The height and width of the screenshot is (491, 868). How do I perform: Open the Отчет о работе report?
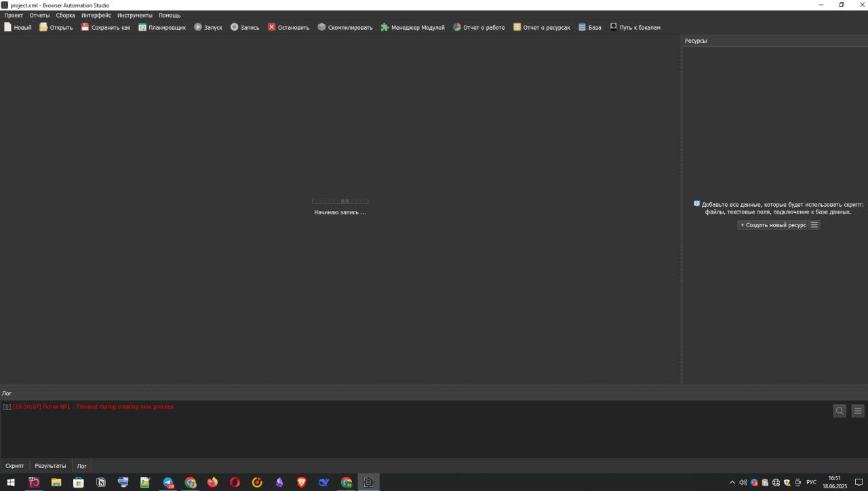coord(457,27)
